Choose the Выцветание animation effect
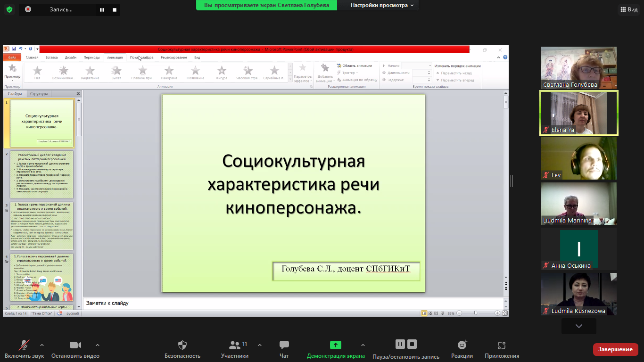This screenshot has height=362, width=644. coord(90,73)
